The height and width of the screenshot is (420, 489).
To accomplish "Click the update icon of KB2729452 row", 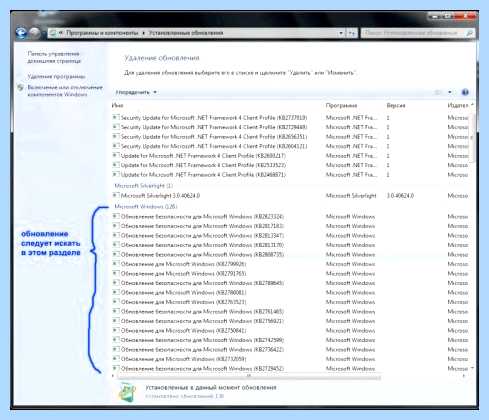I will pyautogui.click(x=115, y=368).
